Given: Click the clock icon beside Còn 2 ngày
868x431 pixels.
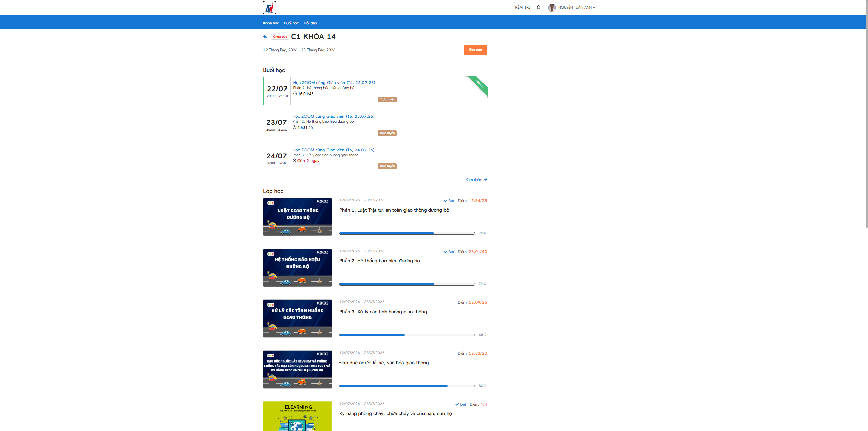Looking at the screenshot, I should pos(294,161).
